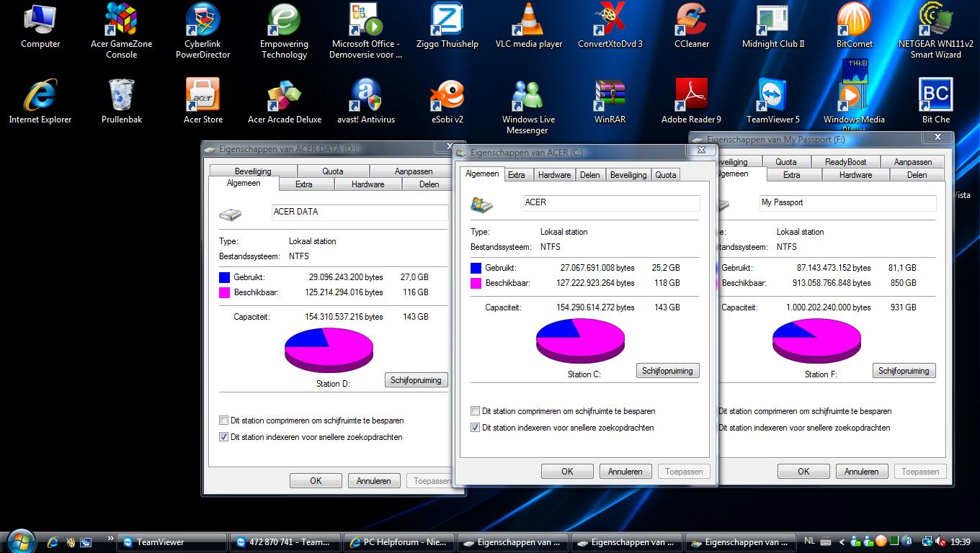The width and height of the screenshot is (980, 553).
Task: Open the Windows Start orb
Action: pos(19,541)
